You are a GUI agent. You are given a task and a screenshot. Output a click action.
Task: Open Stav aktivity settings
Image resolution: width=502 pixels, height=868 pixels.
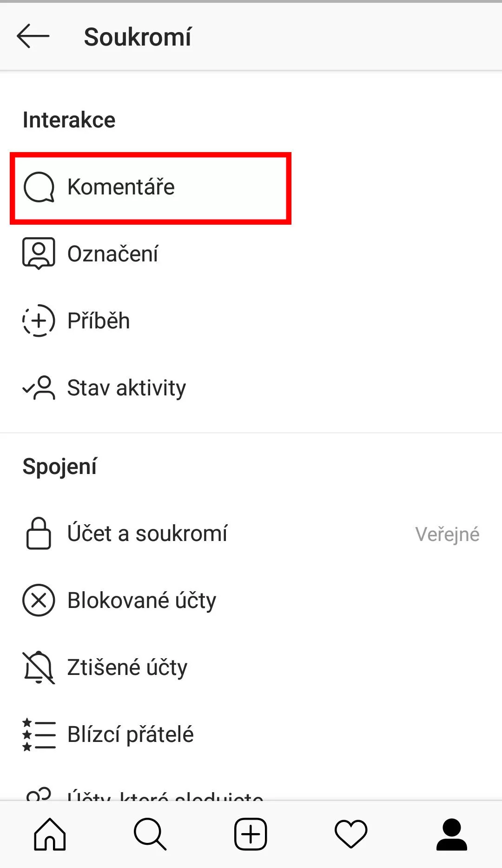(x=251, y=388)
